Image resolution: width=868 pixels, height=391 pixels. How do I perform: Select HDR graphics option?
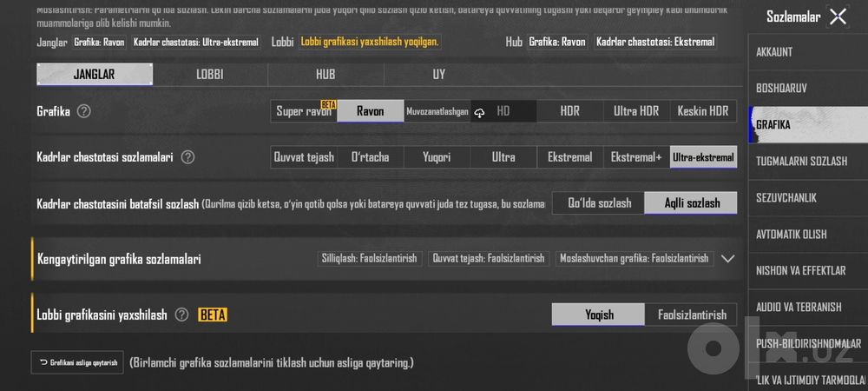coord(570,111)
